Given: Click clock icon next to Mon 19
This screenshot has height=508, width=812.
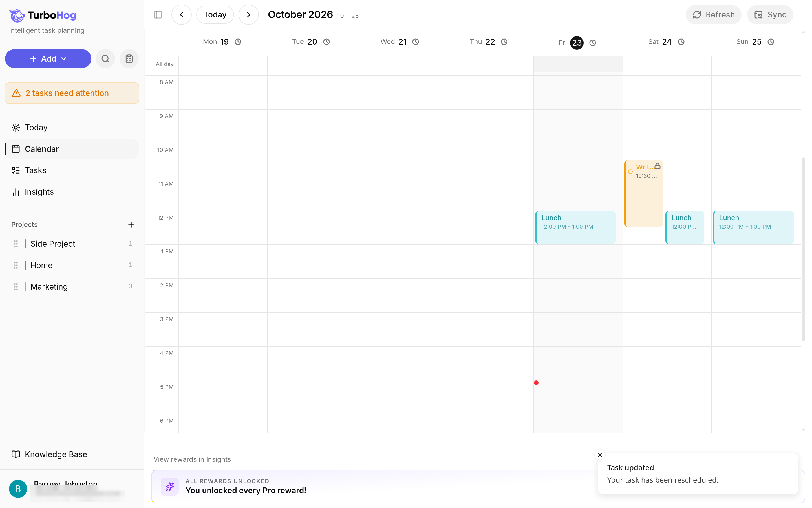Looking at the screenshot, I should click(x=238, y=42).
